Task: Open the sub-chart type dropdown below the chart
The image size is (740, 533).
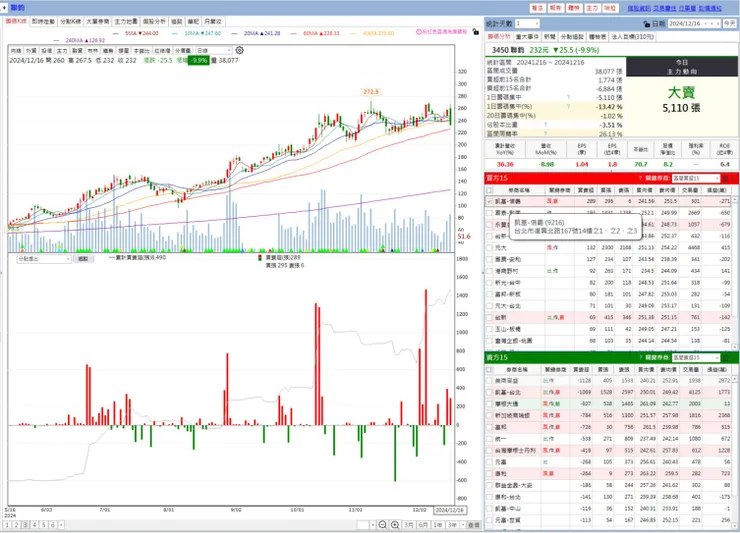Action: [x=43, y=259]
